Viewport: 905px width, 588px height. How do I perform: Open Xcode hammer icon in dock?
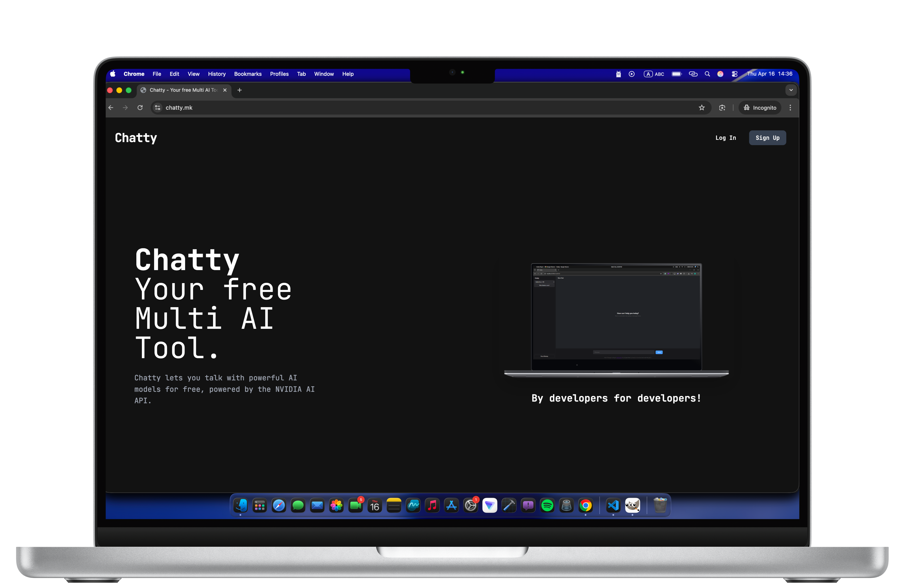509,505
